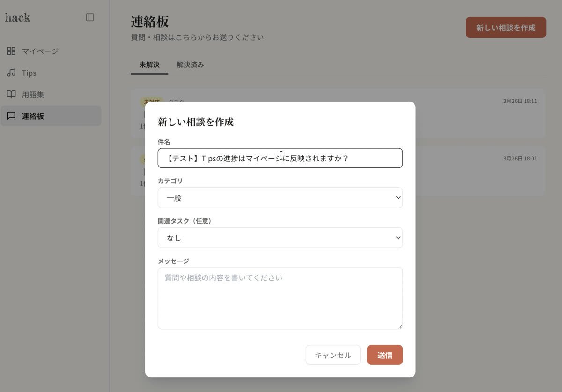Click into the 件名 text field

(280, 158)
